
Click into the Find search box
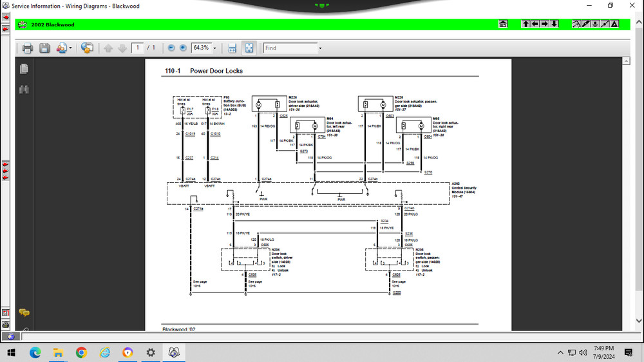pos(289,48)
